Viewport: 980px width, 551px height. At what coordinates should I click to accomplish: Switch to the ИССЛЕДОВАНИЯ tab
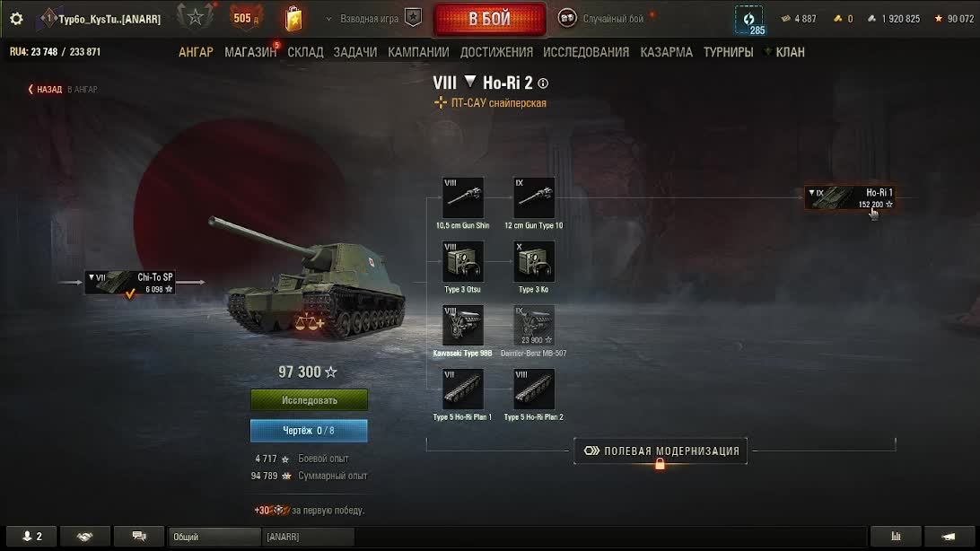(586, 52)
